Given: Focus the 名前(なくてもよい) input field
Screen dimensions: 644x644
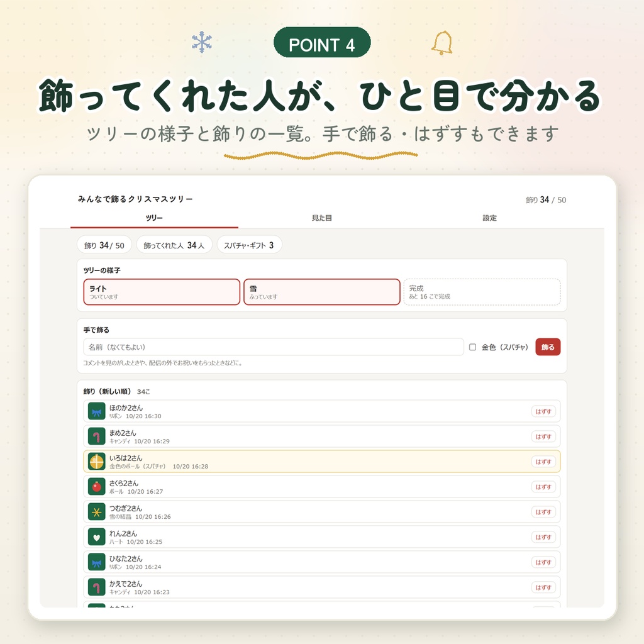Looking at the screenshot, I should click(274, 347).
